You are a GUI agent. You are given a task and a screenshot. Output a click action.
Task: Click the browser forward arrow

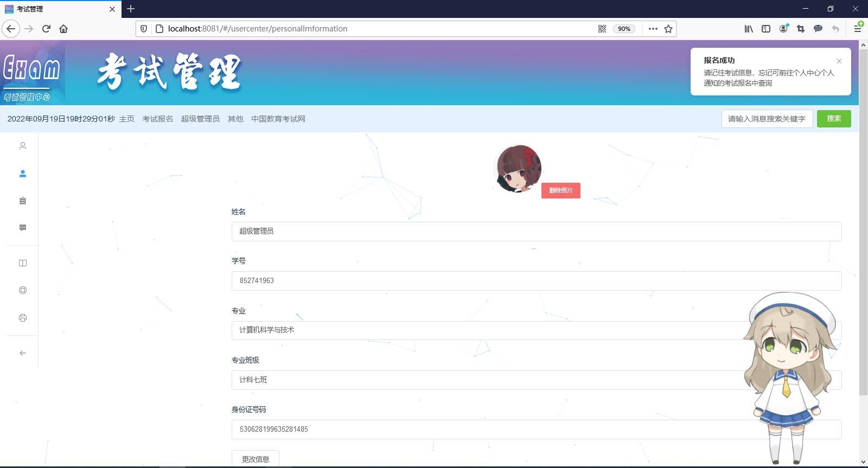[29, 29]
